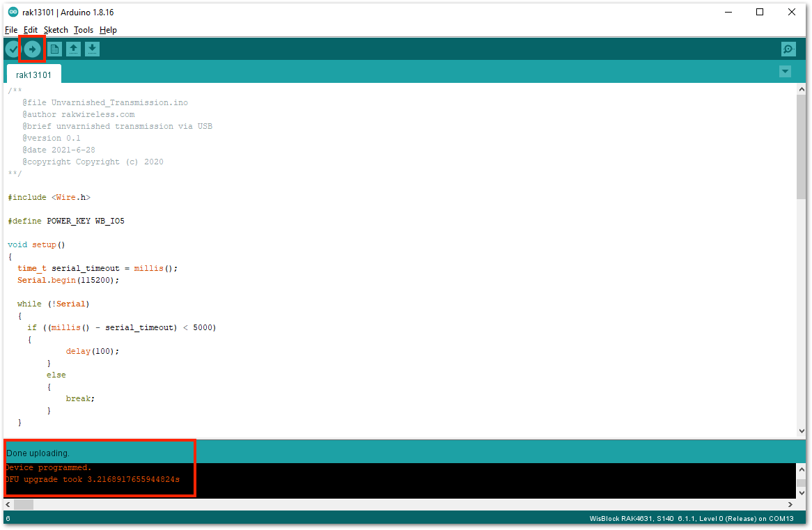Click the Arduino logo in the title bar

pyautogui.click(x=13, y=12)
